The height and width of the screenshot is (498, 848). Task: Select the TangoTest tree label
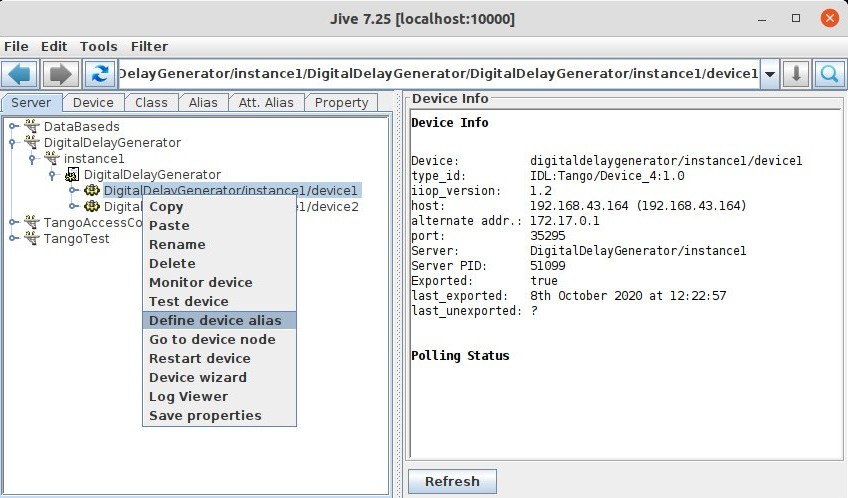click(76, 238)
